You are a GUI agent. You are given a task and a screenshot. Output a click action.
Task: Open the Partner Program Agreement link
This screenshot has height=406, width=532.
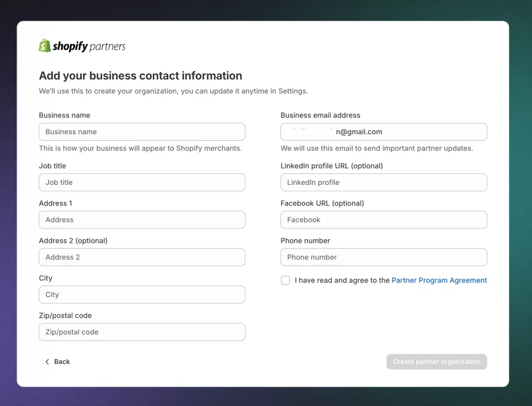(x=439, y=280)
